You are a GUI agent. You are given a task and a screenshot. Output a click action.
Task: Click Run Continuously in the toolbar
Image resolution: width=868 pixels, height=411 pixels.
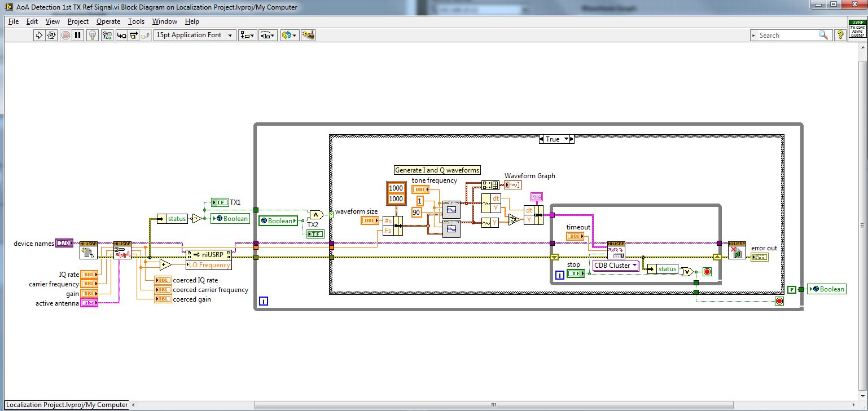click(51, 35)
